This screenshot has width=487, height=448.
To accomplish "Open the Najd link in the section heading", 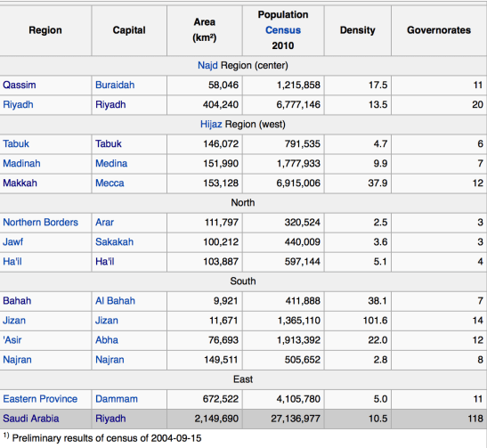I will [x=207, y=66].
